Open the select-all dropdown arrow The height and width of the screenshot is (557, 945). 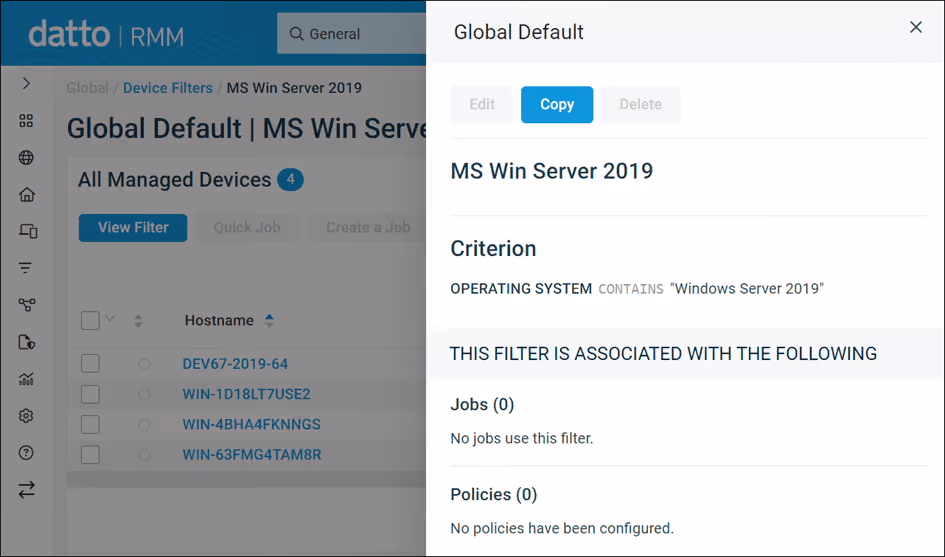click(x=110, y=318)
